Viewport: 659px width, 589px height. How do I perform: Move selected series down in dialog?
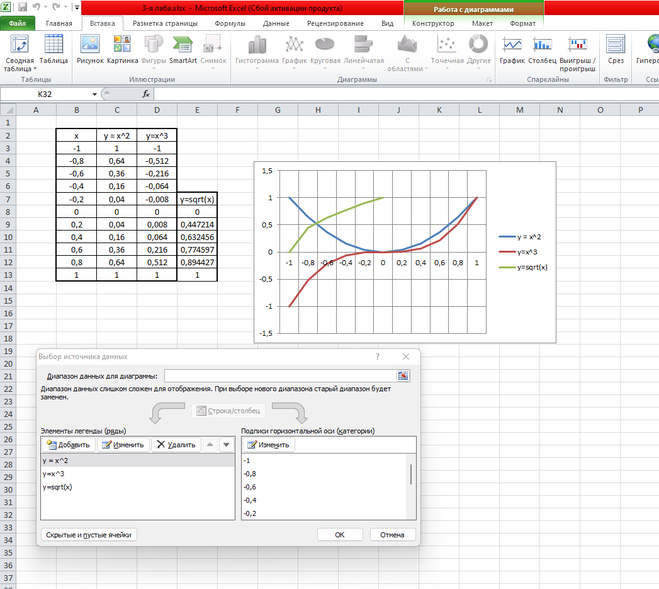tap(227, 445)
